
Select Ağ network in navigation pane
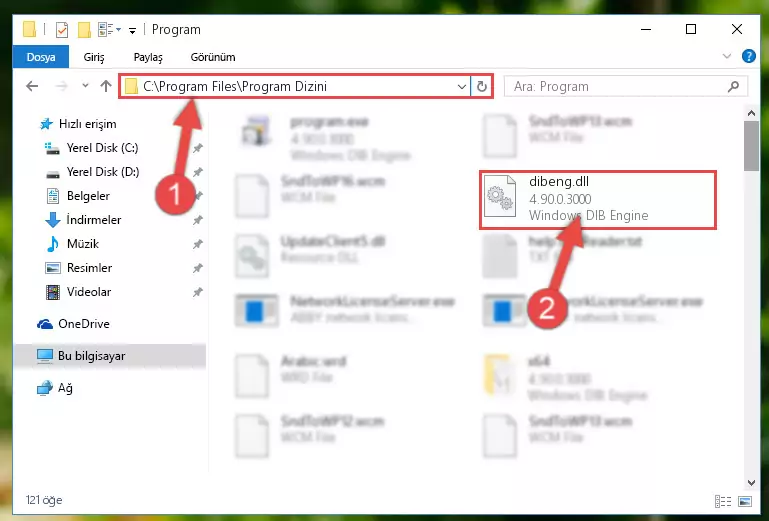pos(55,388)
